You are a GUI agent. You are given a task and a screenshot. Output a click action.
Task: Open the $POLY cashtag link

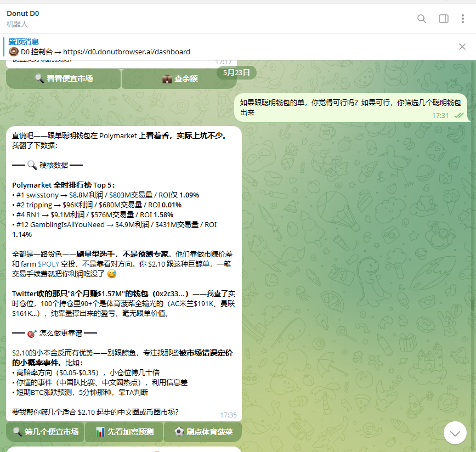[48, 264]
